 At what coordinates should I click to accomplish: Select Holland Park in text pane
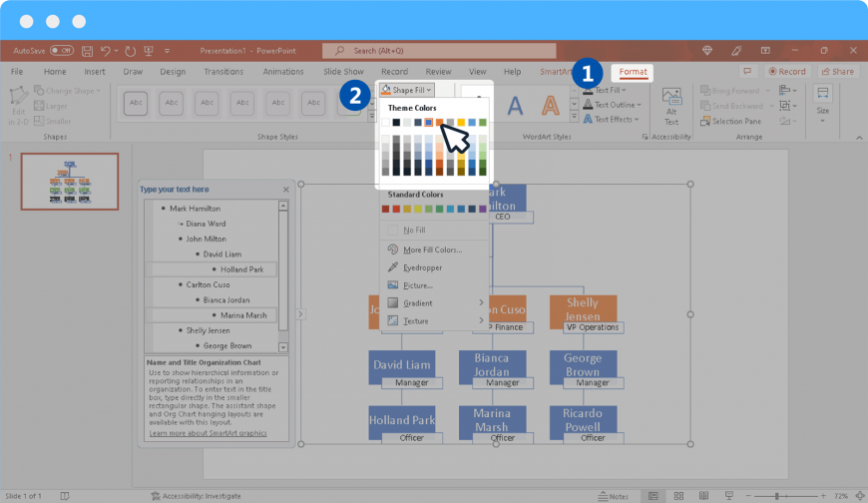(241, 269)
